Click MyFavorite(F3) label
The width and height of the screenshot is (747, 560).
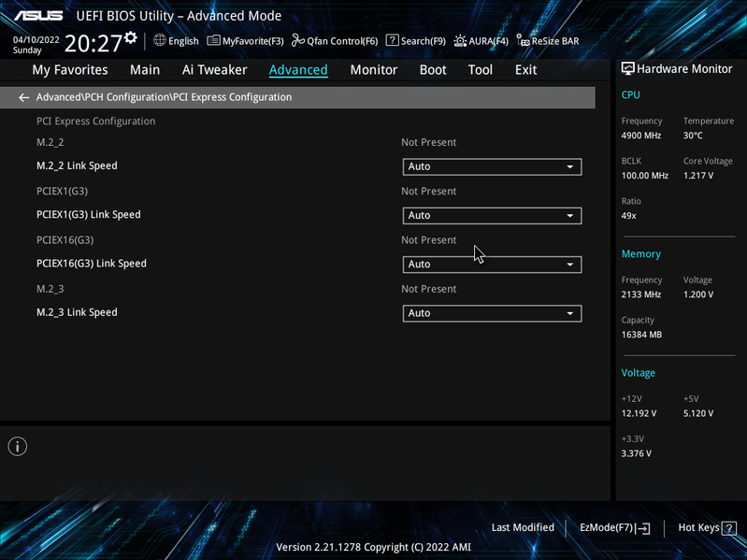click(x=253, y=41)
